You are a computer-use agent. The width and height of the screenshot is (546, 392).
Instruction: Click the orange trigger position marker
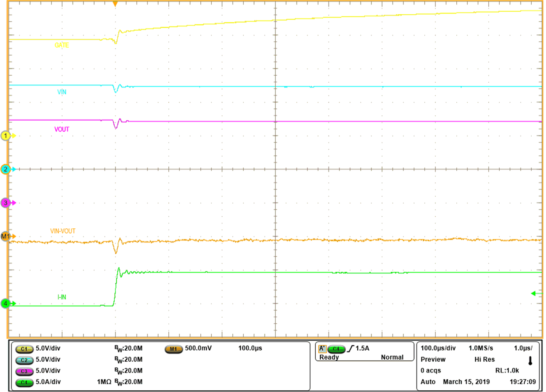[x=115, y=4]
